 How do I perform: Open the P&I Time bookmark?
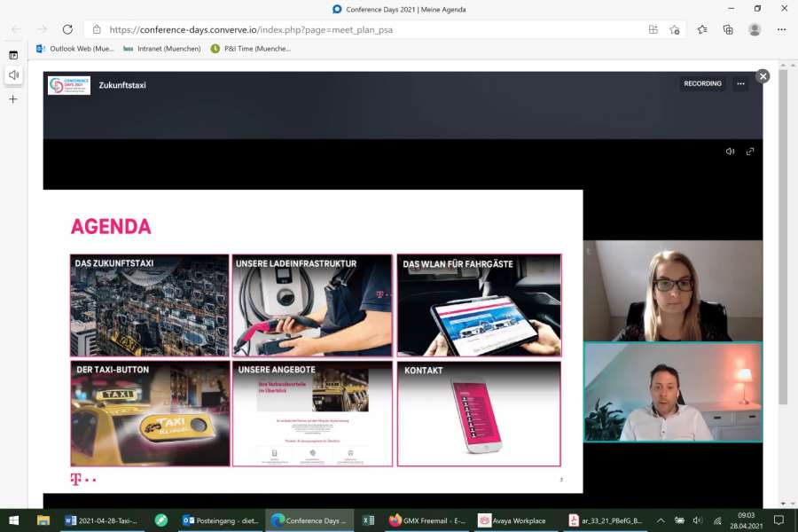[x=250, y=49]
